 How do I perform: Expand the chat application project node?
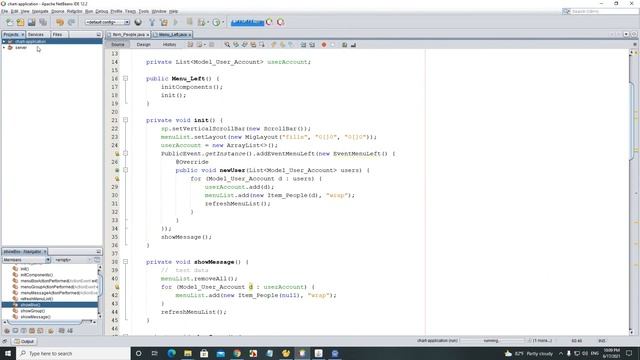[x=4, y=41]
